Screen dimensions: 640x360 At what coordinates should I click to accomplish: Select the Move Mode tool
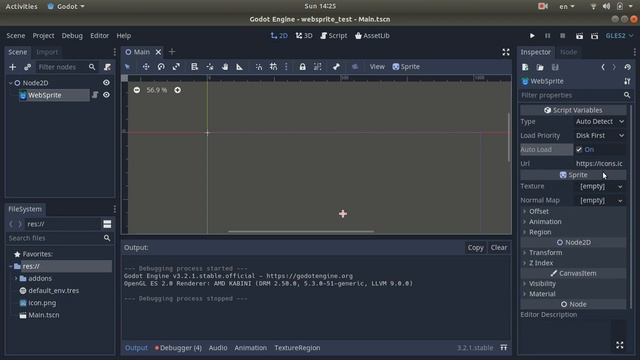point(146,67)
